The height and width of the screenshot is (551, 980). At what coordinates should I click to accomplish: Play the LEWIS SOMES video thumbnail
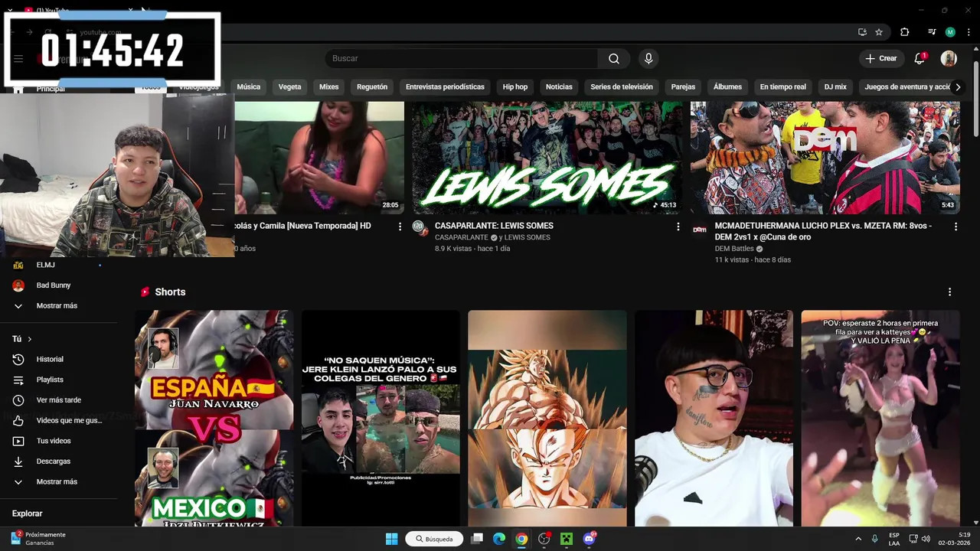547,158
